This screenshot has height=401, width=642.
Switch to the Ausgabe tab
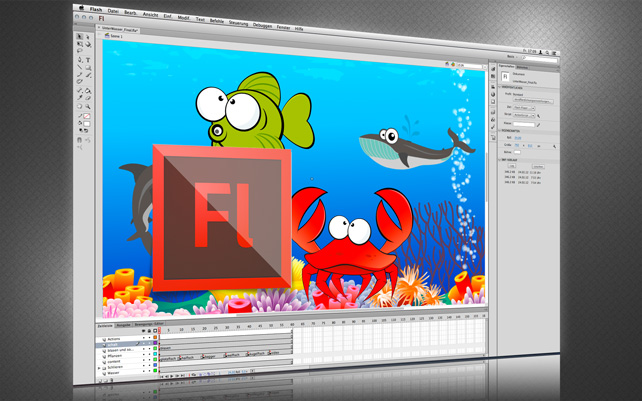[x=124, y=325]
